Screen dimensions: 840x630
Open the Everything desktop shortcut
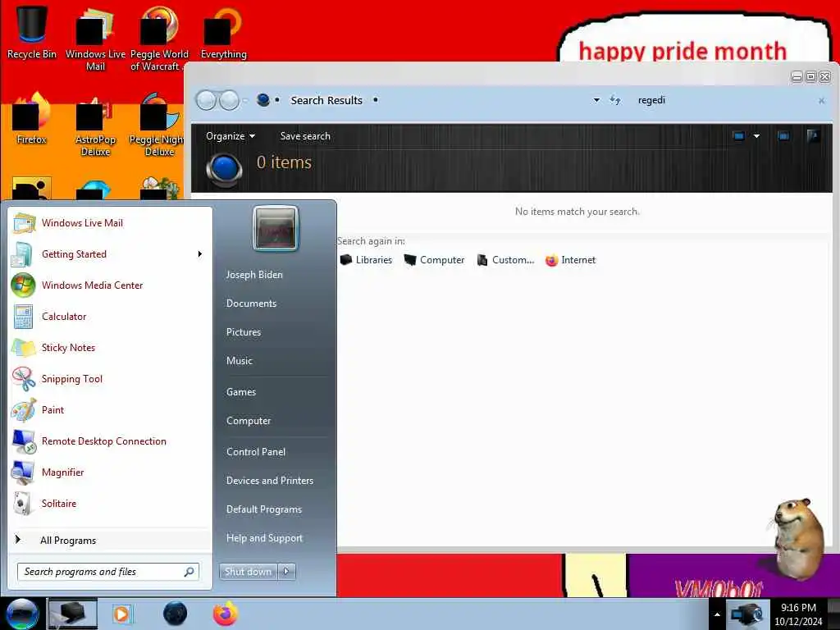tap(223, 33)
